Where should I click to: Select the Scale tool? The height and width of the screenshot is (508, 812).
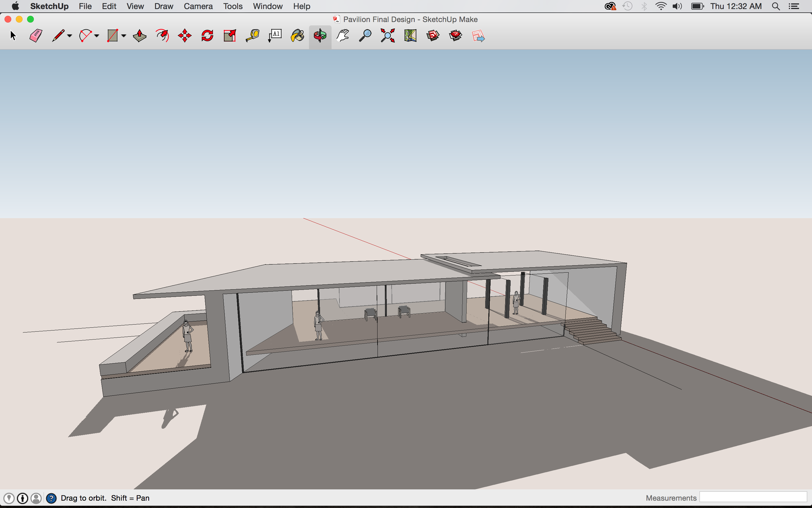tap(230, 36)
